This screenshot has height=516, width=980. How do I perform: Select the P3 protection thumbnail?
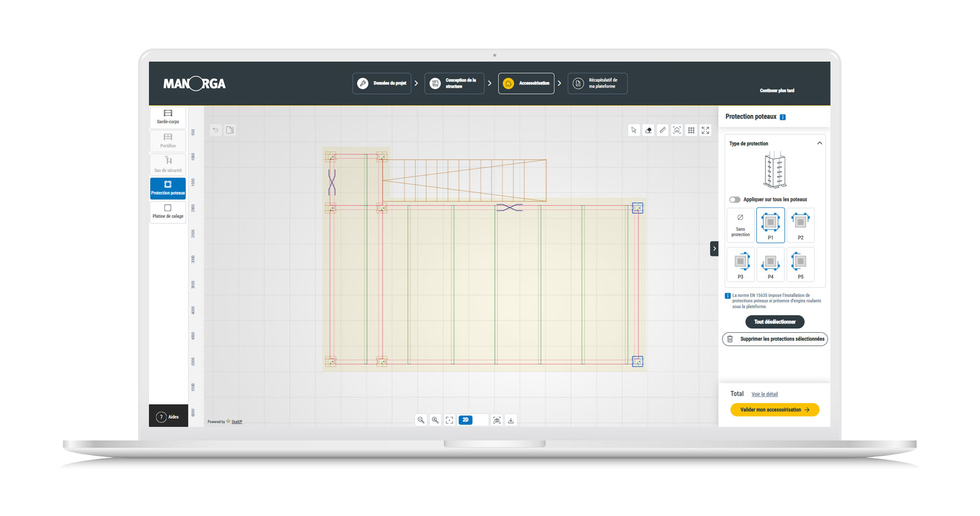(740, 265)
